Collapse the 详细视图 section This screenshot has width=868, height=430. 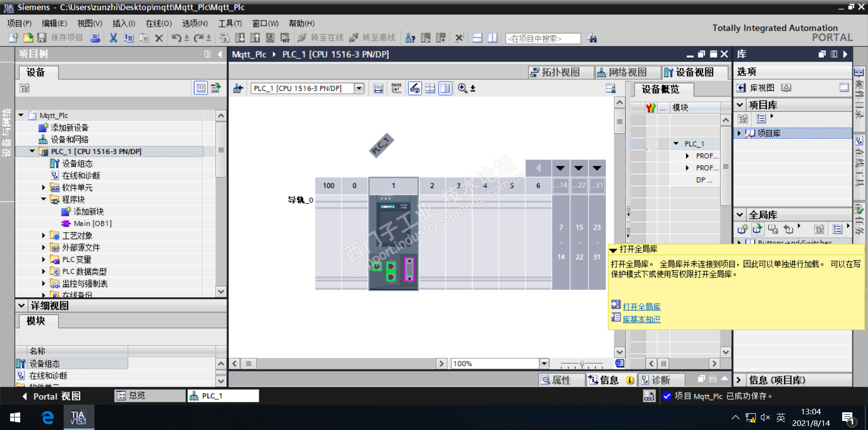click(22, 305)
